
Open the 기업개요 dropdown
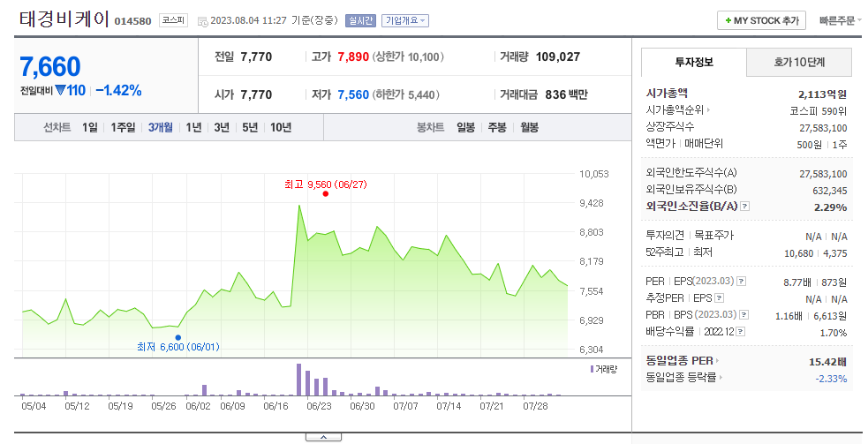pos(404,20)
